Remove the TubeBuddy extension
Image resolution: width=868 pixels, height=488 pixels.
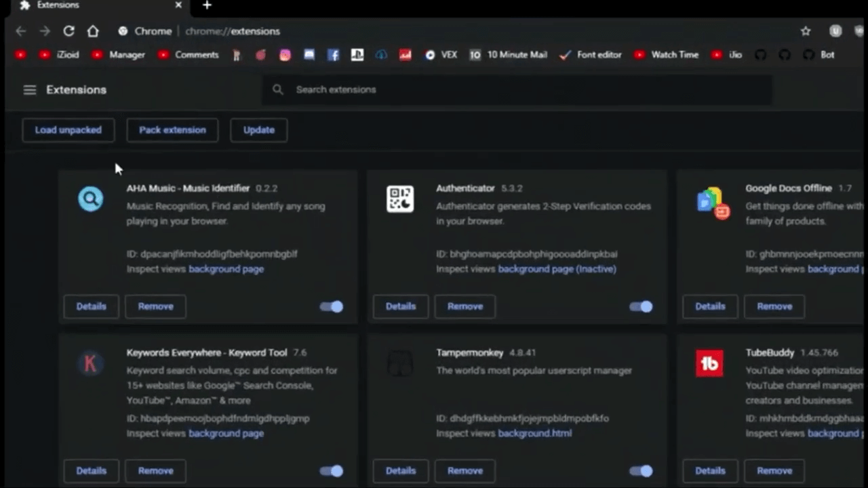(774, 470)
